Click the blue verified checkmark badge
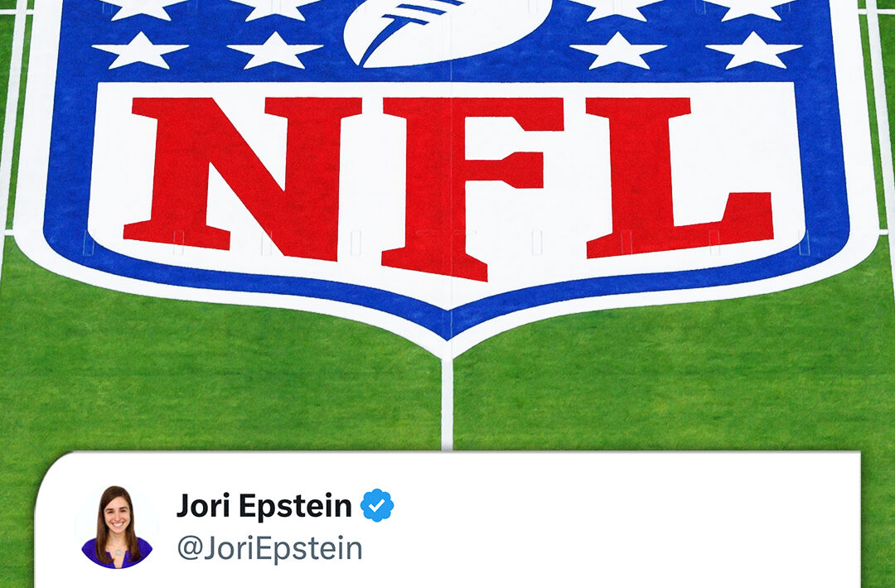The width and height of the screenshot is (895, 588). (x=377, y=505)
